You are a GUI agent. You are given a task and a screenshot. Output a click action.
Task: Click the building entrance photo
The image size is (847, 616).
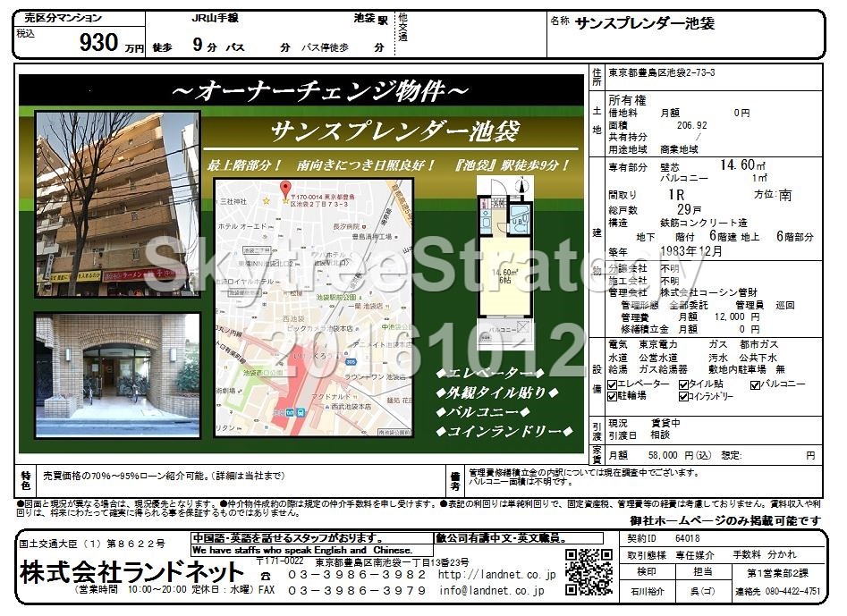(118, 376)
